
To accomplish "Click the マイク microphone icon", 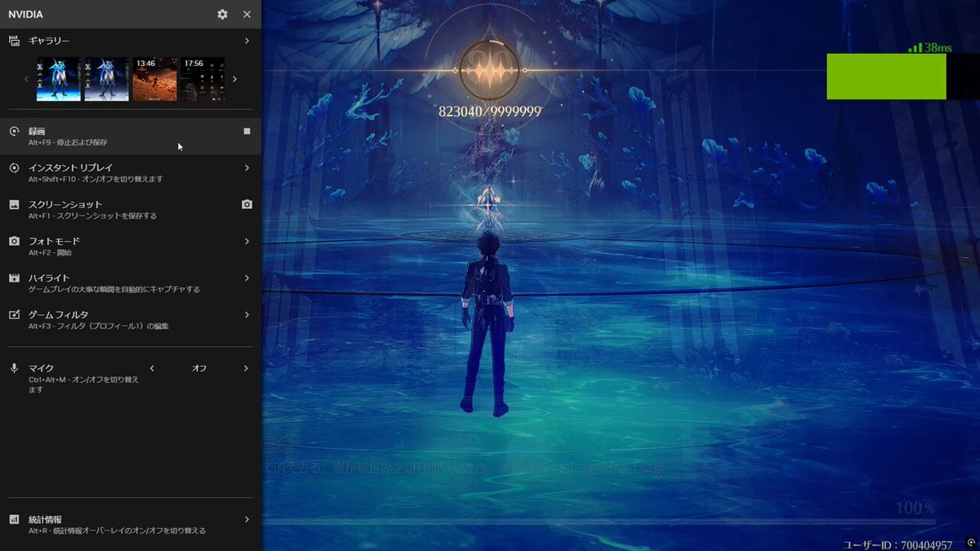I will 14,369.
